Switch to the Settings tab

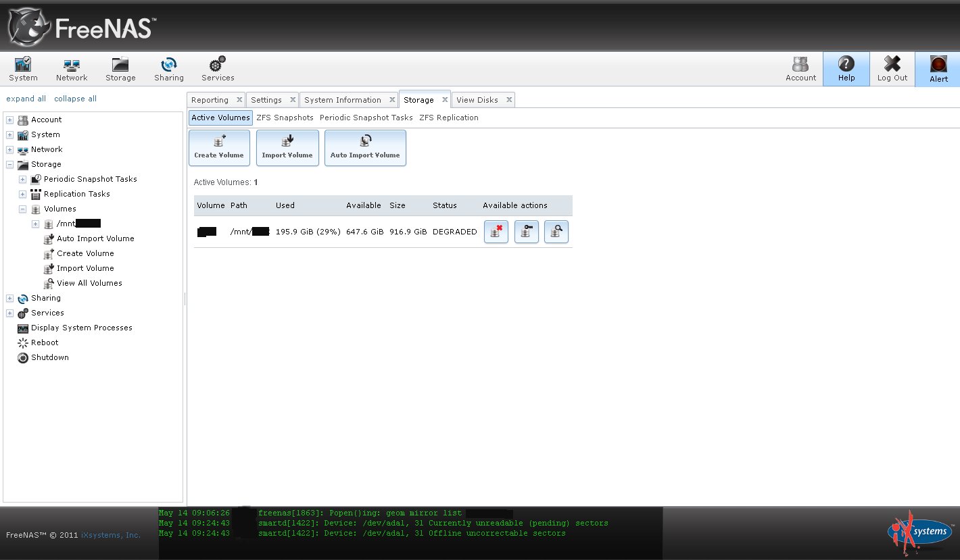tap(266, 100)
